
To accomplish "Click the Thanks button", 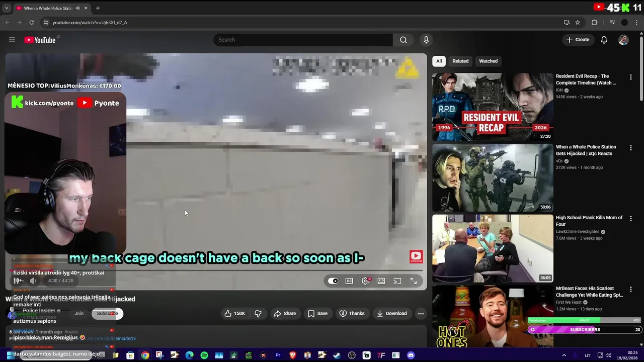I will 352,314.
